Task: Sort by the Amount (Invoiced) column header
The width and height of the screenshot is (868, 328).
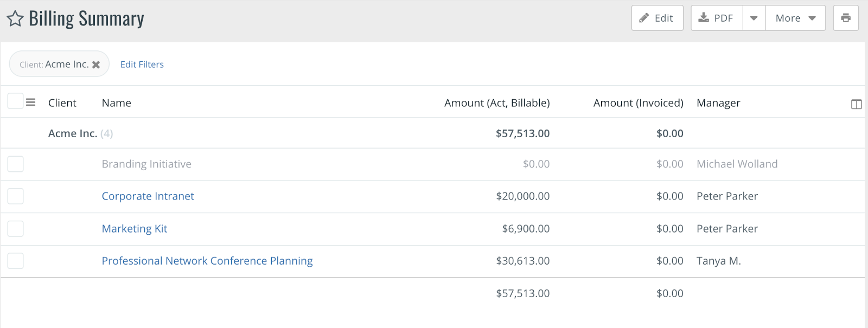Action: [638, 103]
